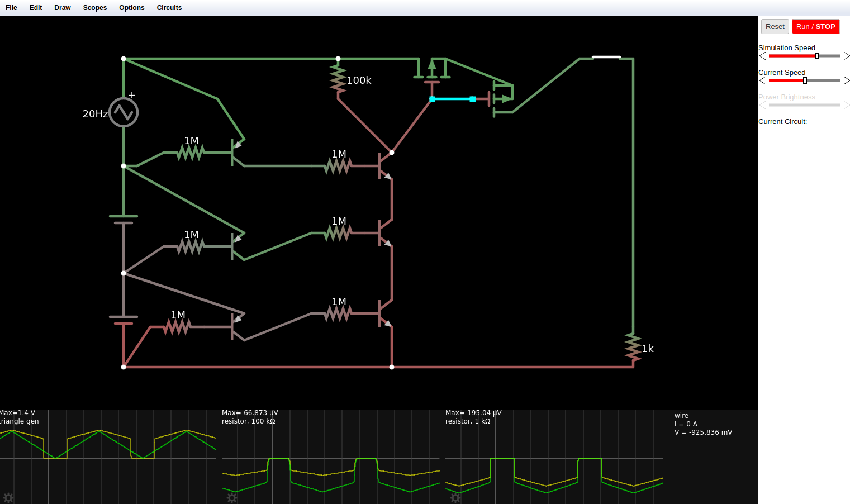Click the 'Current Circuit:' label
The height and width of the screenshot is (504, 850).
[x=782, y=121]
